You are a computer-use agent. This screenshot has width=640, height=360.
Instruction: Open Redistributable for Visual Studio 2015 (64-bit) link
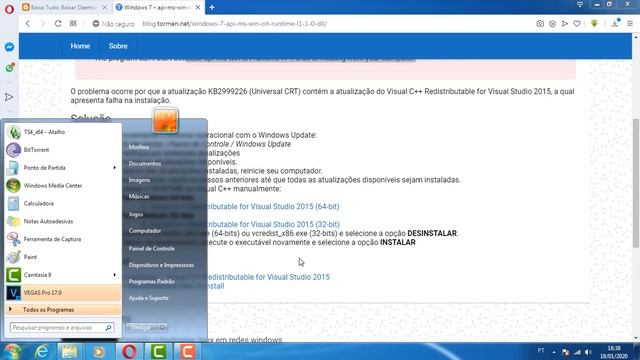tap(273, 207)
